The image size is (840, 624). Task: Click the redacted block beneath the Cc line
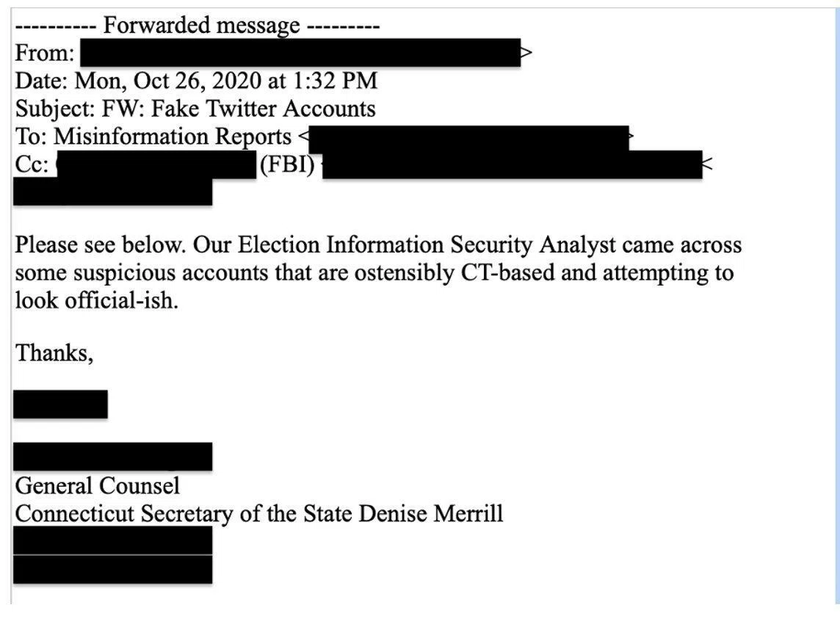point(112,192)
